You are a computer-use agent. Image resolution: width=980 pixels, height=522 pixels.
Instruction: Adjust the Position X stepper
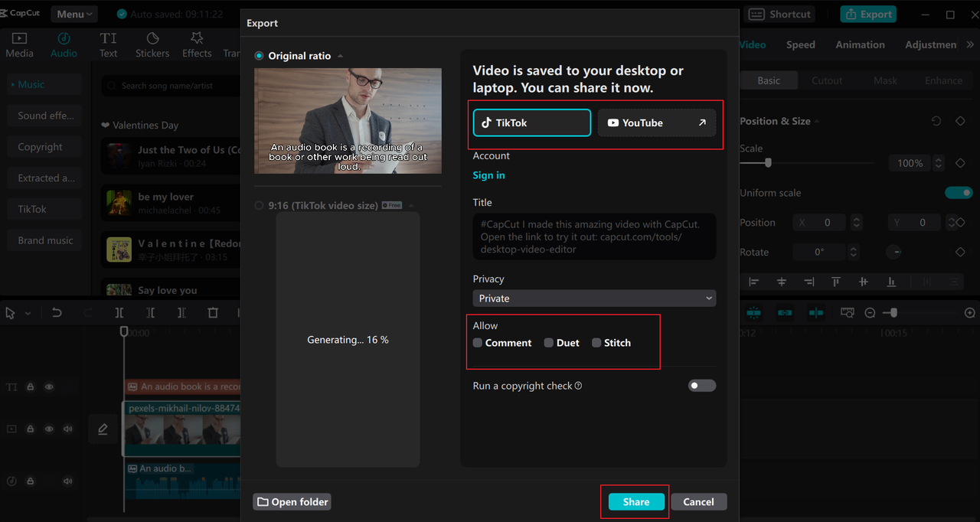(857, 223)
